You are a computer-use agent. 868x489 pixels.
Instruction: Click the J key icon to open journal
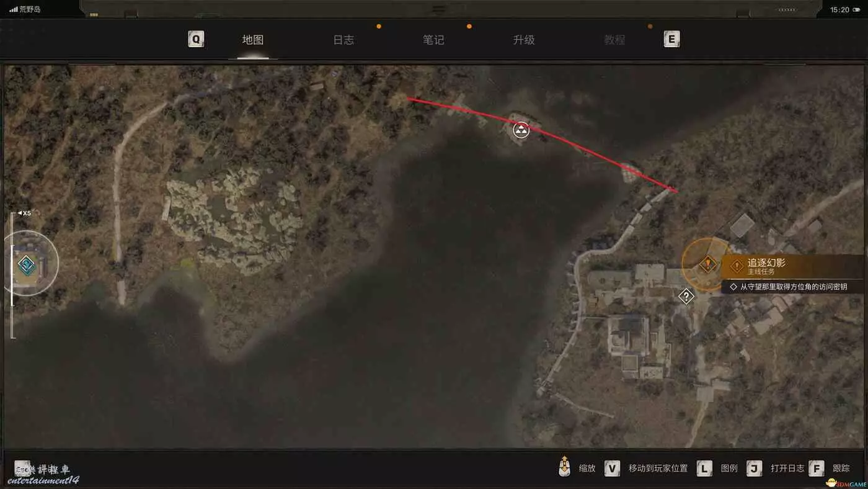(x=755, y=468)
